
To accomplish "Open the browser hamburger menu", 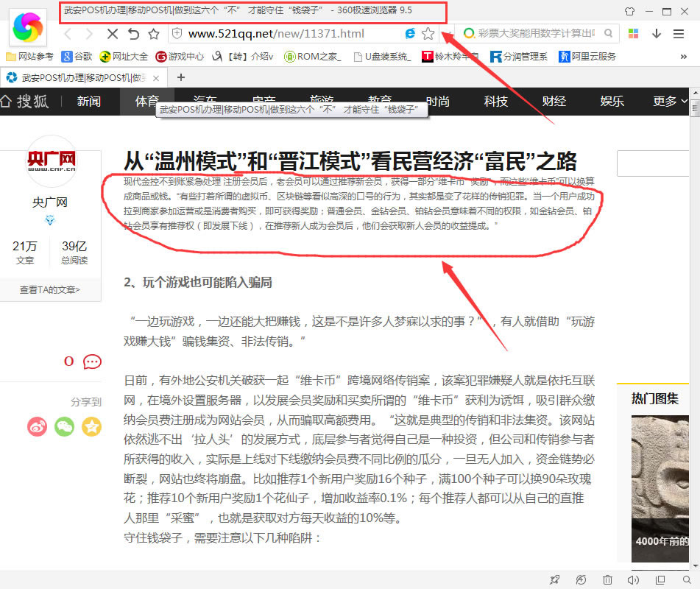I will tap(678, 33).
